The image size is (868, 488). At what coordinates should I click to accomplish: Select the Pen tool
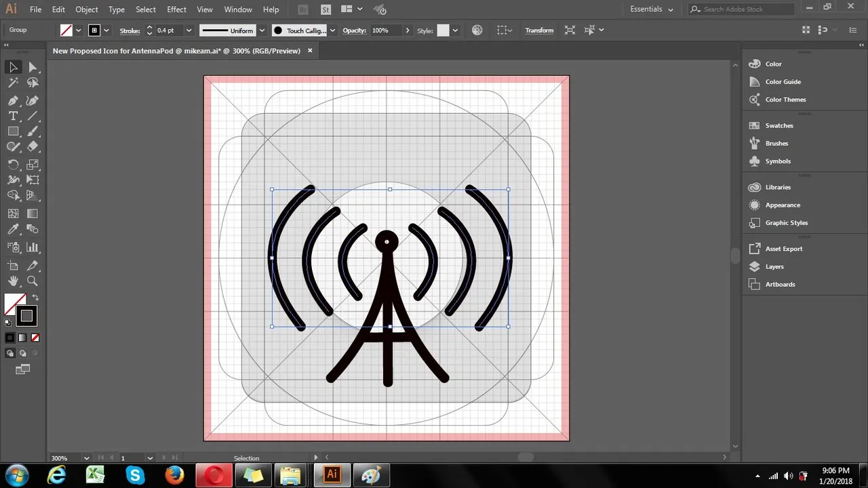point(13,100)
